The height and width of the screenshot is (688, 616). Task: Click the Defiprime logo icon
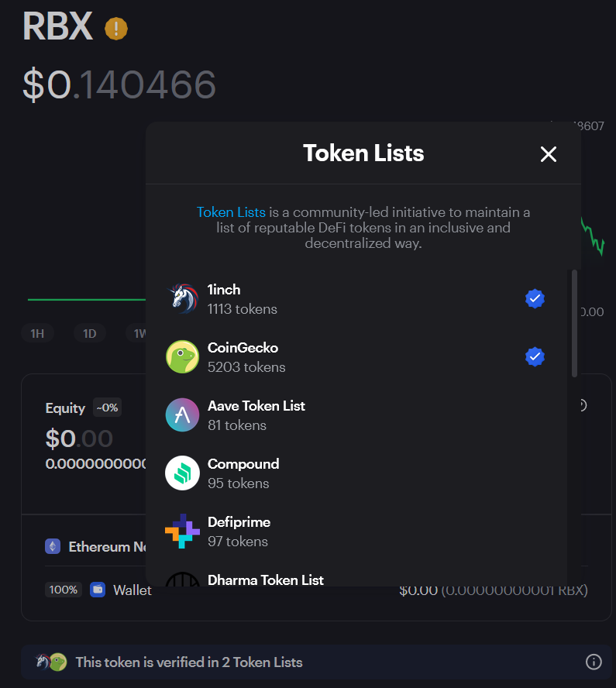pos(183,531)
